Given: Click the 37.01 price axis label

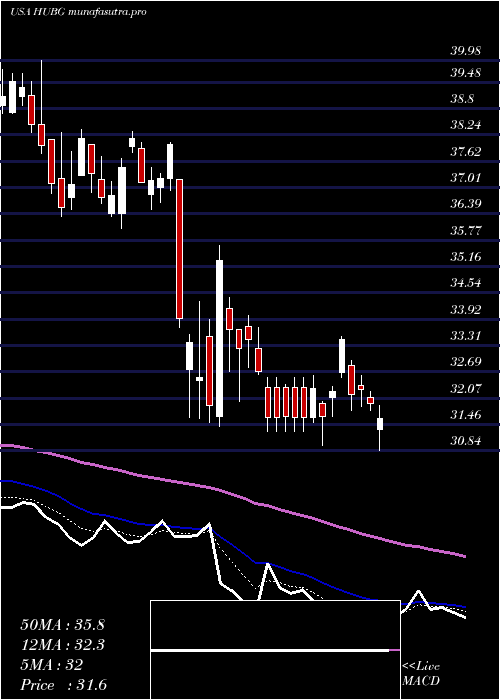Looking at the screenshot, I should pyautogui.click(x=466, y=178).
